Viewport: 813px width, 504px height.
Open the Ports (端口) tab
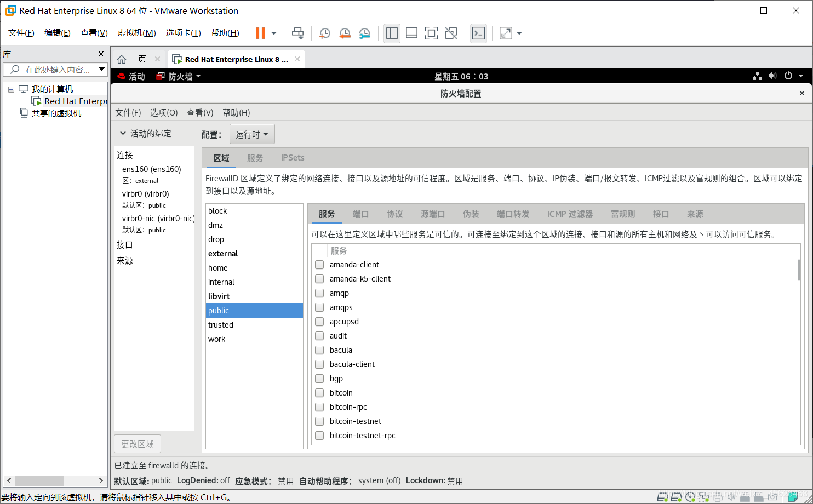(x=360, y=214)
